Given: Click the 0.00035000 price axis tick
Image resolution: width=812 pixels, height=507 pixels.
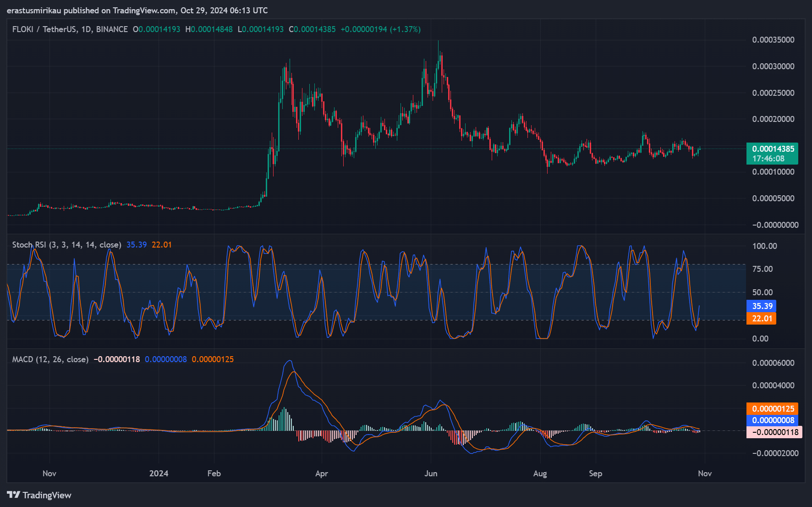Looking at the screenshot, I should point(773,40).
